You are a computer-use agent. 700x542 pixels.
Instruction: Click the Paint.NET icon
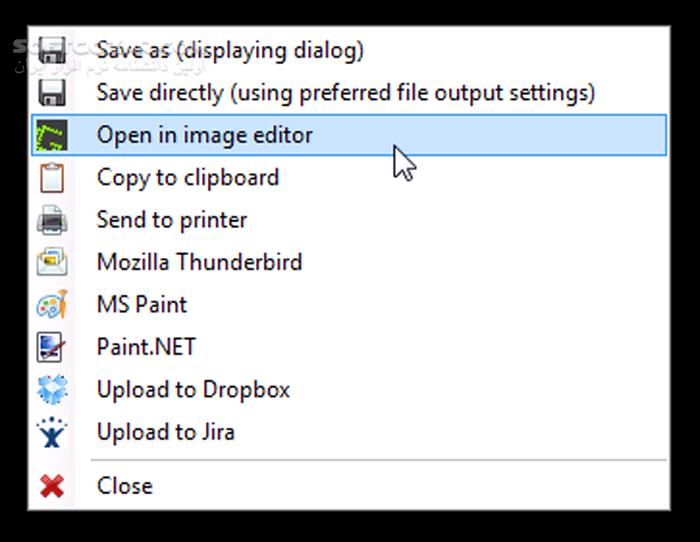click(52, 347)
